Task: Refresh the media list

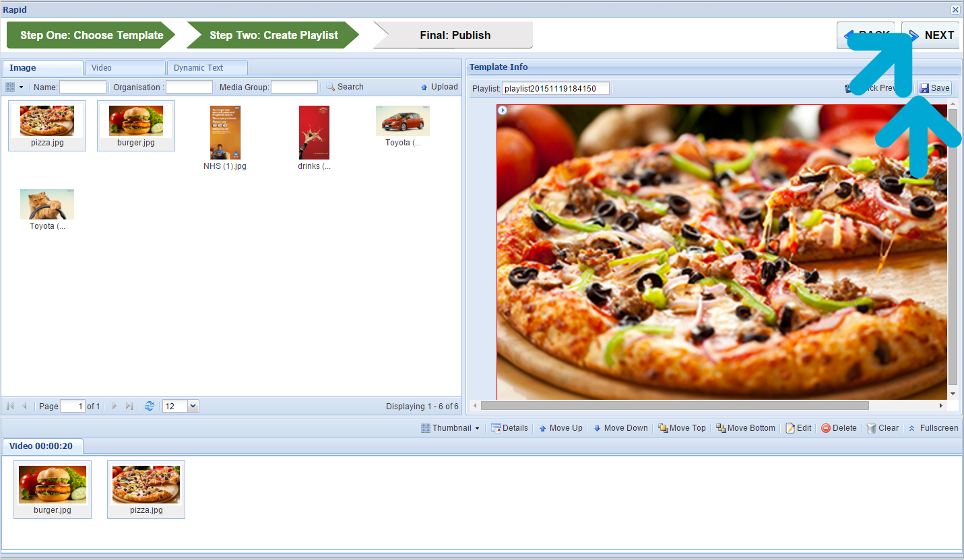Action: tap(150, 406)
